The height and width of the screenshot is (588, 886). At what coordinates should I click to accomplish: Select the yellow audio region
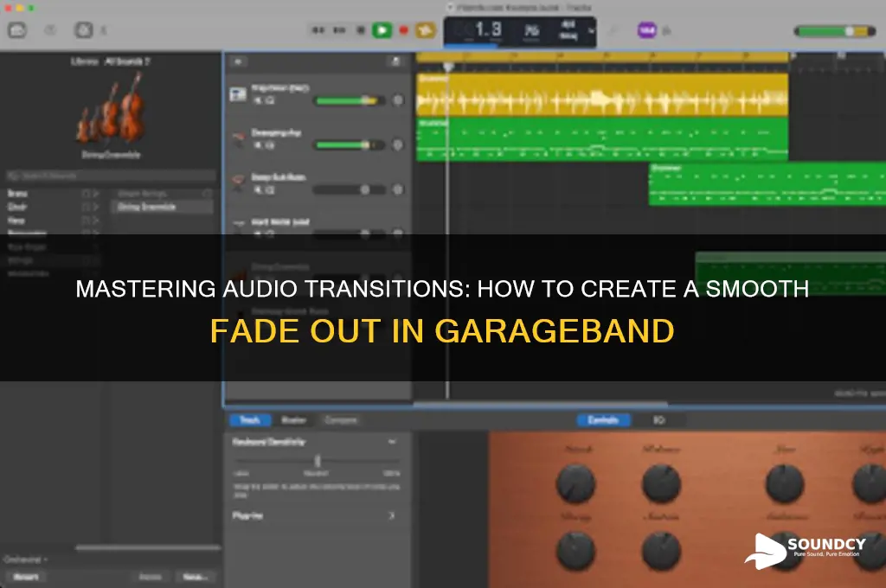tap(602, 95)
